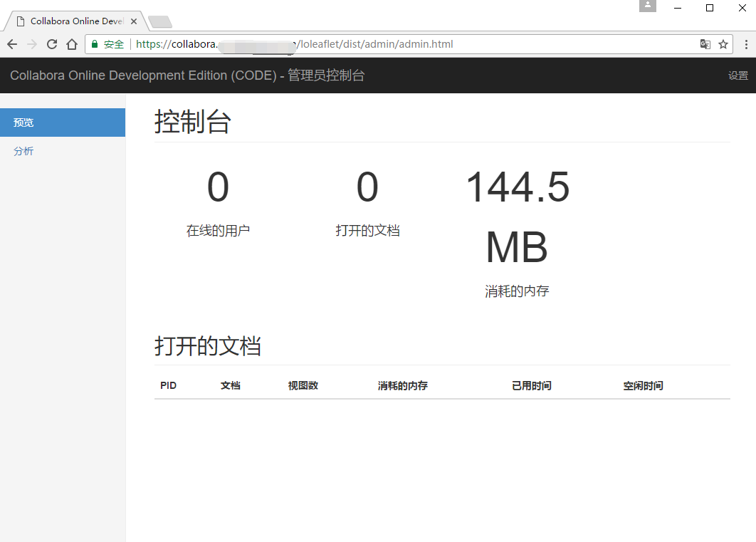756x542 pixels.
Task: Click the 在线的用户 online users counter
Action: tap(218, 230)
